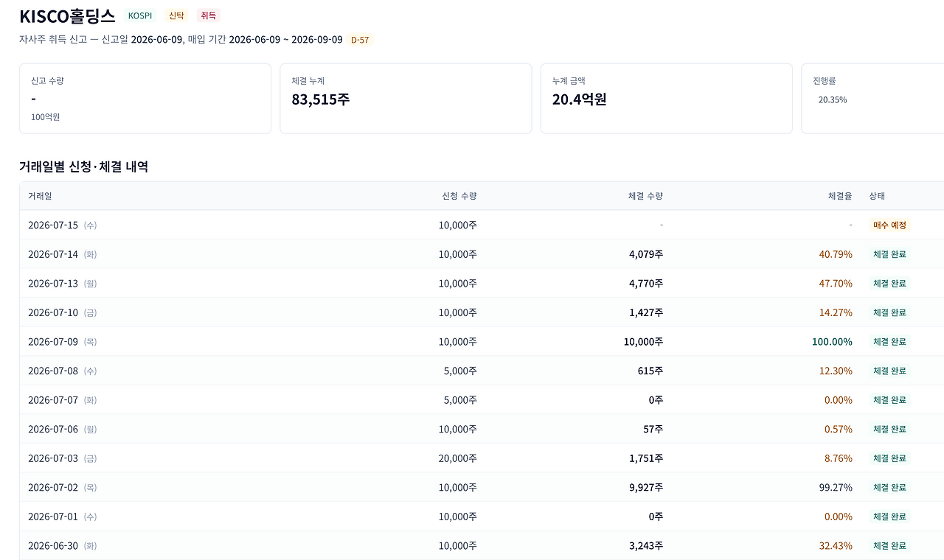
Task: Click the 14.27% execution rate
Action: (836, 312)
